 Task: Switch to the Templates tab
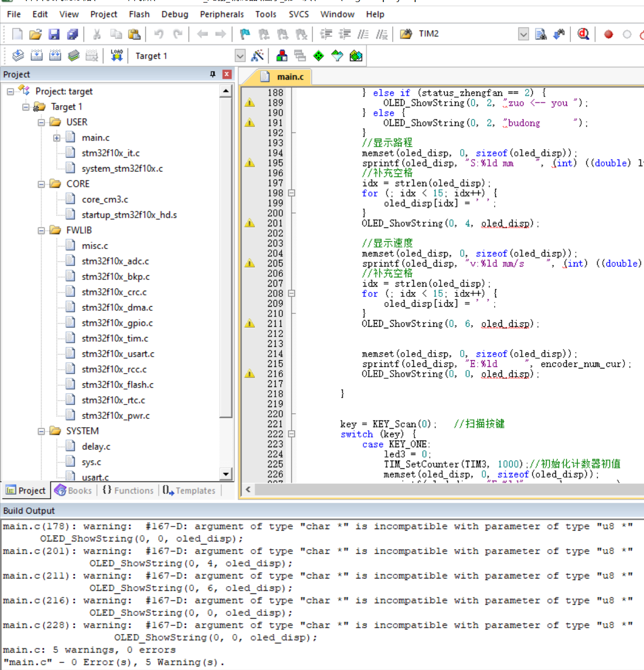click(x=189, y=490)
